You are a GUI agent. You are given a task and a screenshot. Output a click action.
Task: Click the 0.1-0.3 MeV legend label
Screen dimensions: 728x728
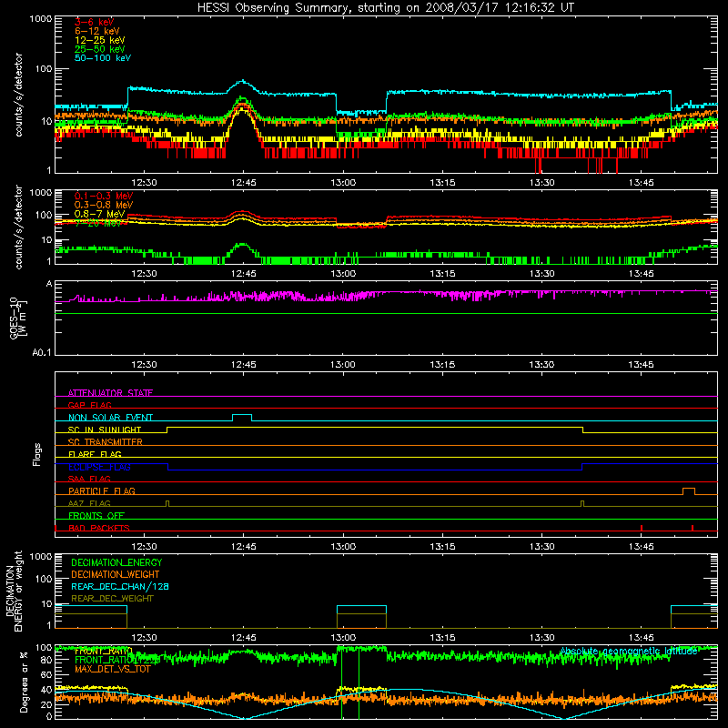click(104, 196)
